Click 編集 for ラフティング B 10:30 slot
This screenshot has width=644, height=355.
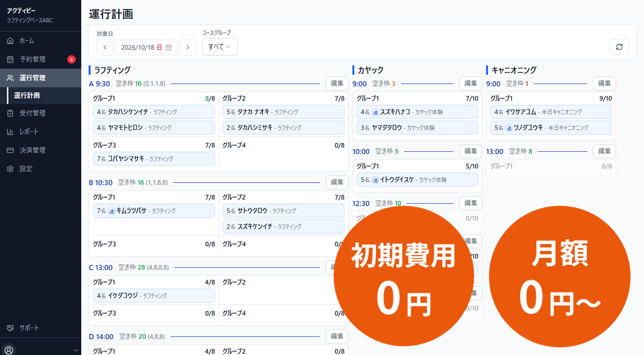pyautogui.click(x=337, y=182)
